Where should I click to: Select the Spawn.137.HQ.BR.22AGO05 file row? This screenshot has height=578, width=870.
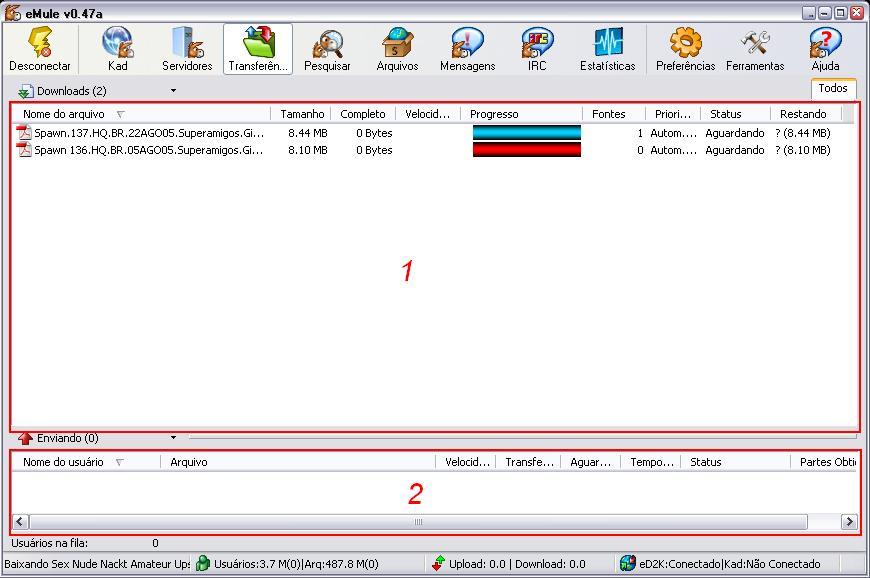(433, 133)
